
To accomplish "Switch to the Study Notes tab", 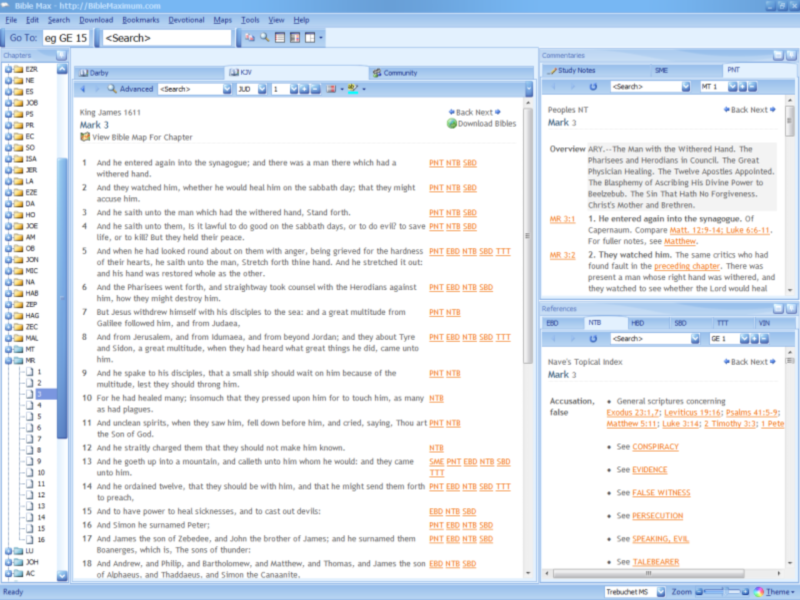I will [x=575, y=71].
